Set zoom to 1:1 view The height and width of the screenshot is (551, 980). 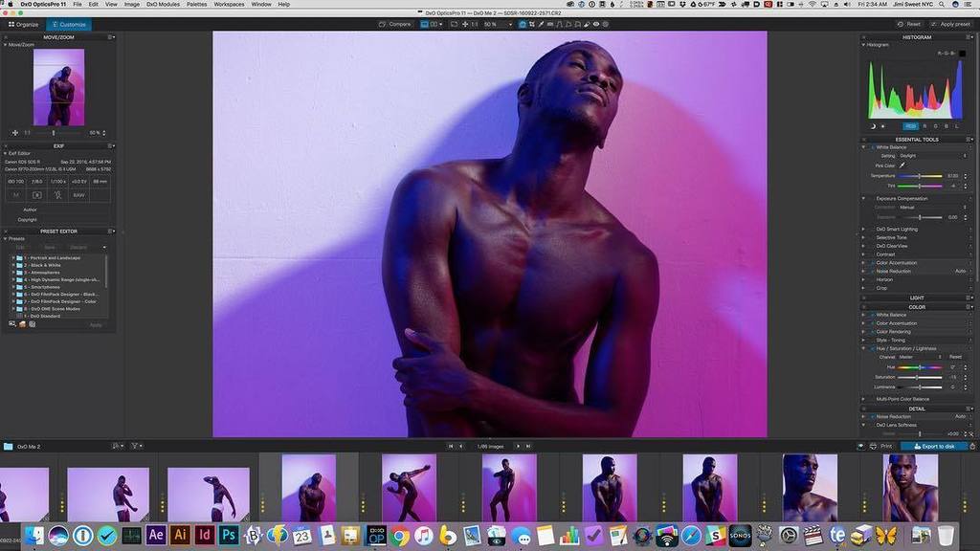tap(475, 24)
